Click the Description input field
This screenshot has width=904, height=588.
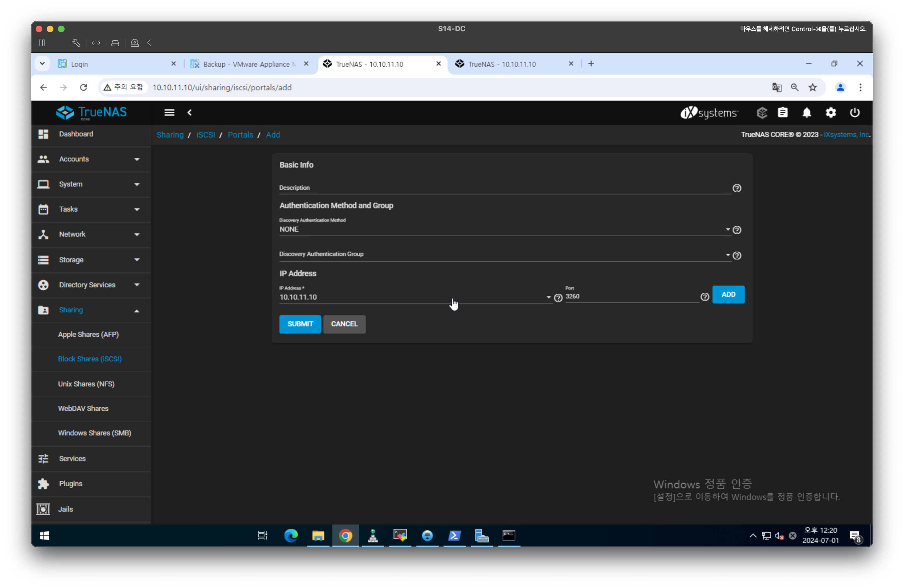[504, 188]
